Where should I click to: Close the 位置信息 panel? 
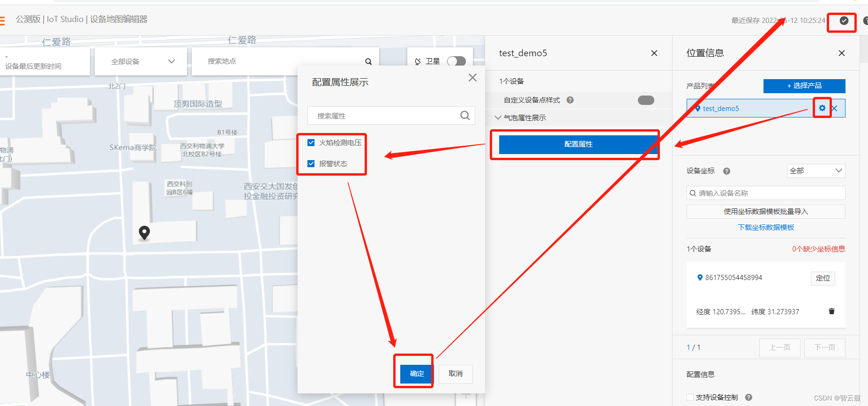click(x=842, y=53)
